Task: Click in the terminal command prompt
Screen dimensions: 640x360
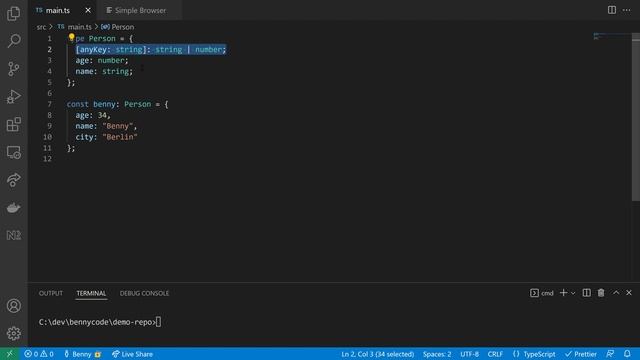Action: (100, 322)
